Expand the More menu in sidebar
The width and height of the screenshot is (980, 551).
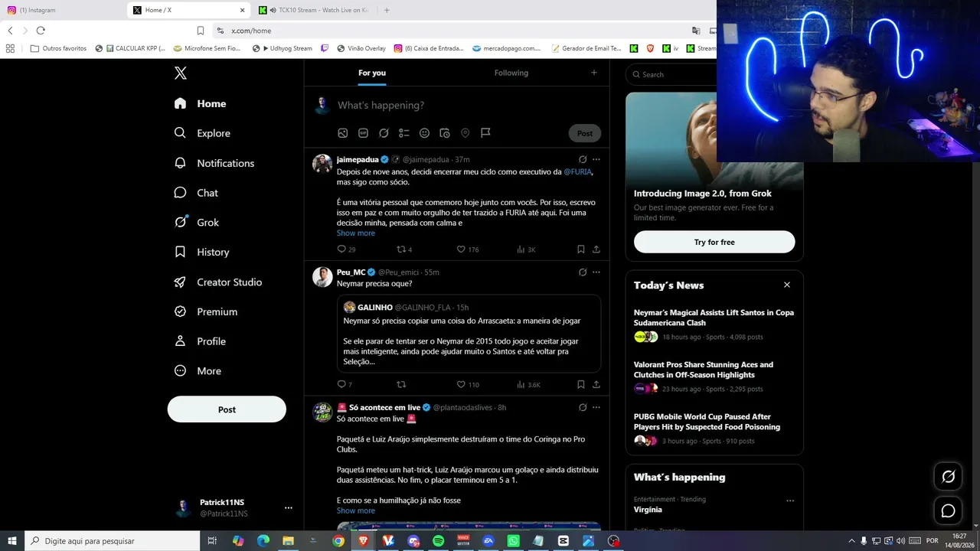point(198,371)
